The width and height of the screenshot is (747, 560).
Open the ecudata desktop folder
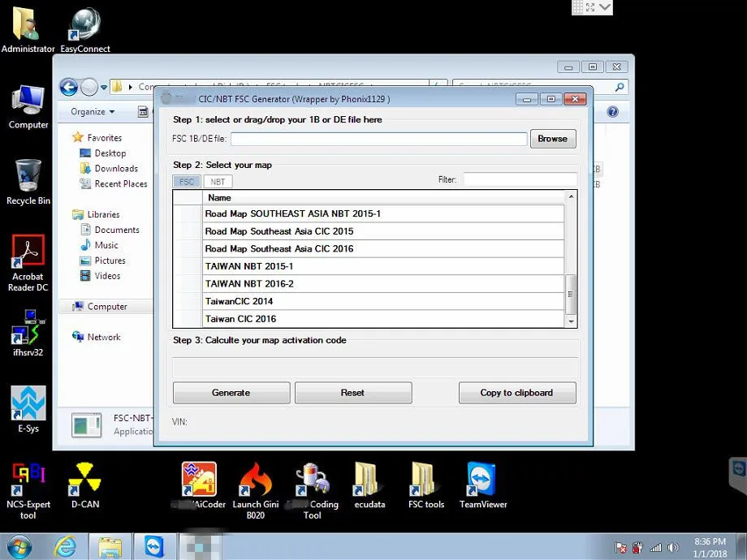(369, 485)
